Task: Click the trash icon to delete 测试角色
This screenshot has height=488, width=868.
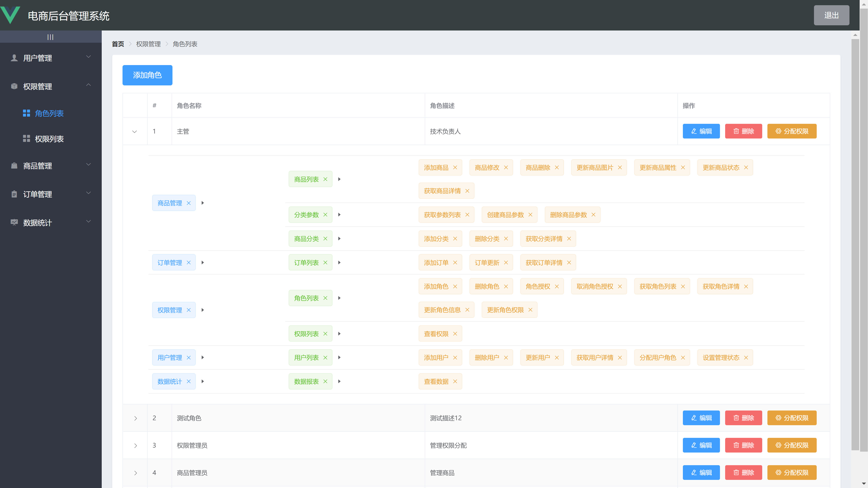Action: click(737, 418)
